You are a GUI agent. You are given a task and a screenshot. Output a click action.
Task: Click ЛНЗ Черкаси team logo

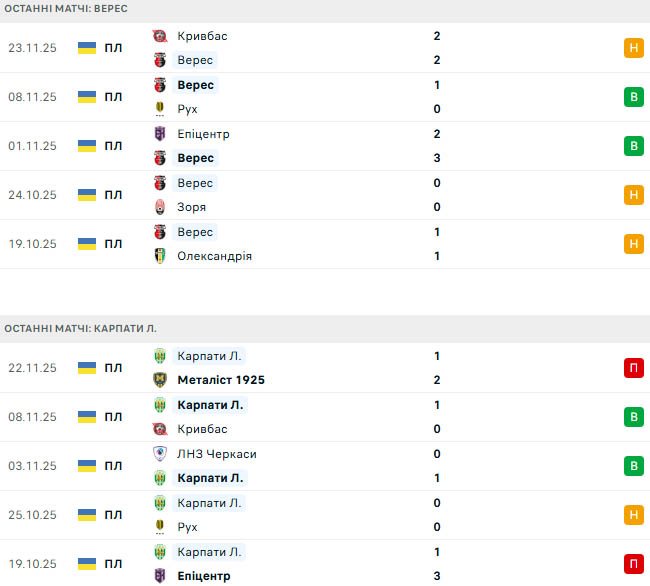pyautogui.click(x=159, y=454)
